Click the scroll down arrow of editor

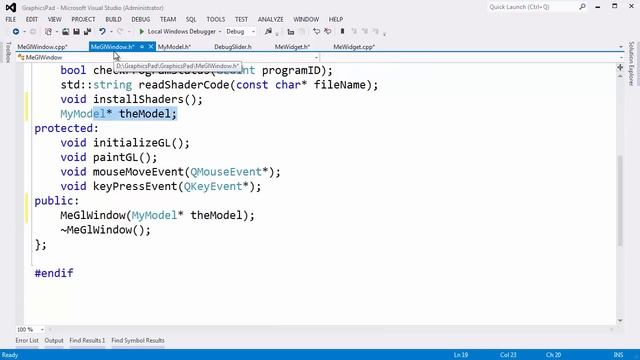pyautogui.click(x=620, y=321)
